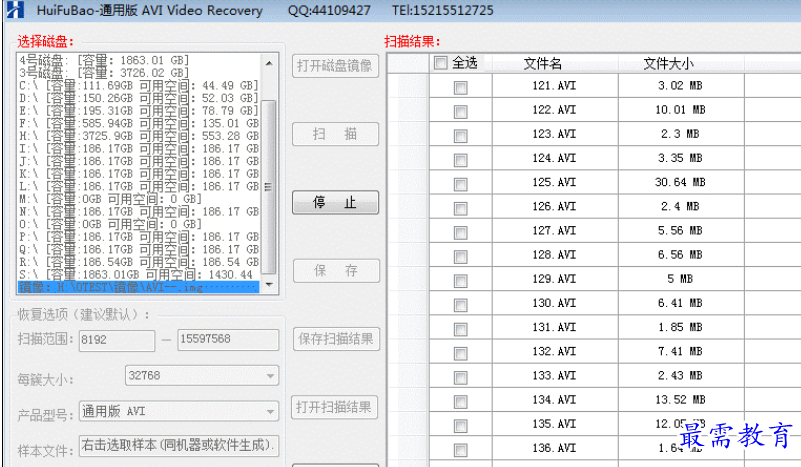
Task: Check the box for 127.AVI
Action: [460, 233]
